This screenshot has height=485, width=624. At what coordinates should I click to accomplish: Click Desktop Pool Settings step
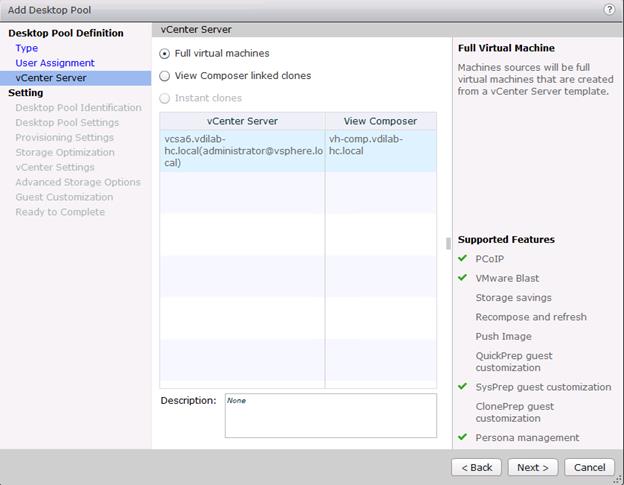pos(67,123)
